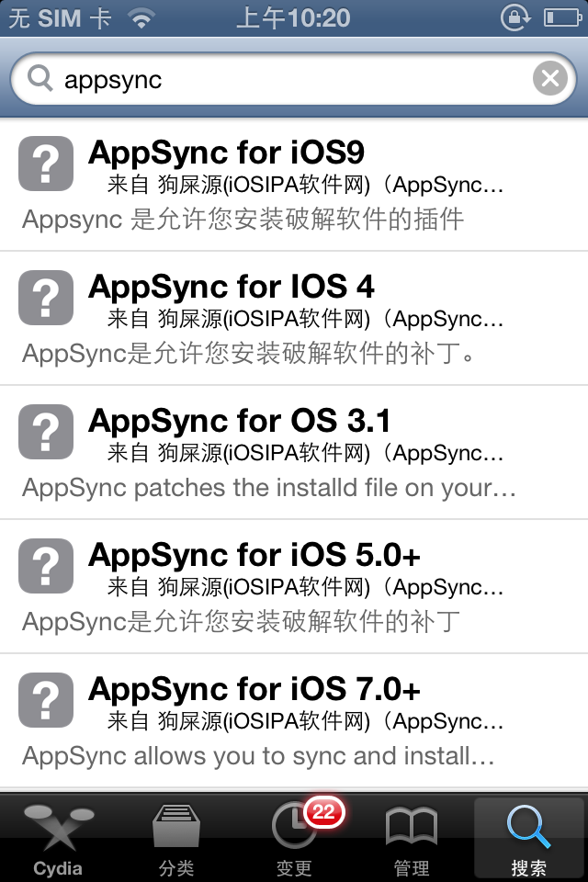Viewport: 588px width, 882px height.
Task: Tap question-mark icon beside AppSync for iOS 5.0+
Action: [46, 566]
